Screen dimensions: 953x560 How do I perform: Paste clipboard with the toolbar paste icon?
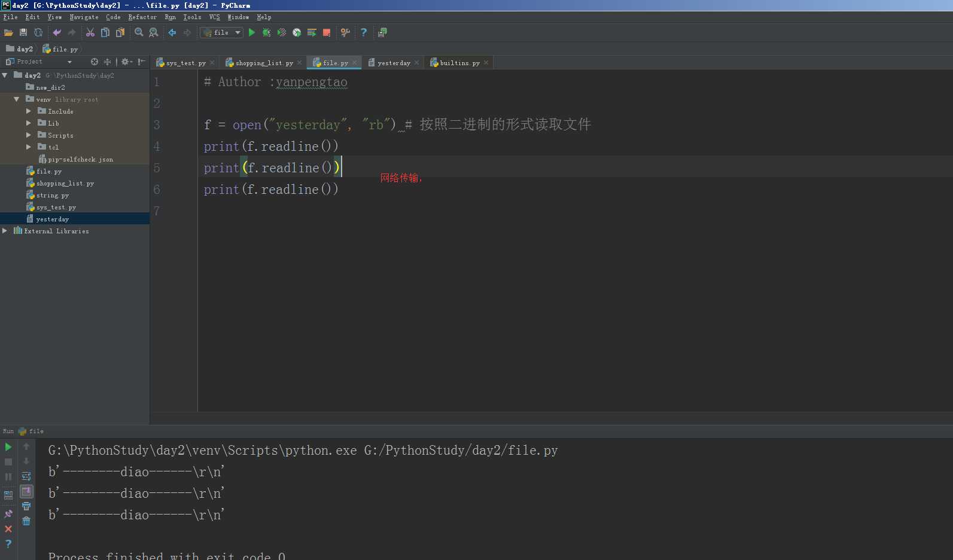click(120, 32)
